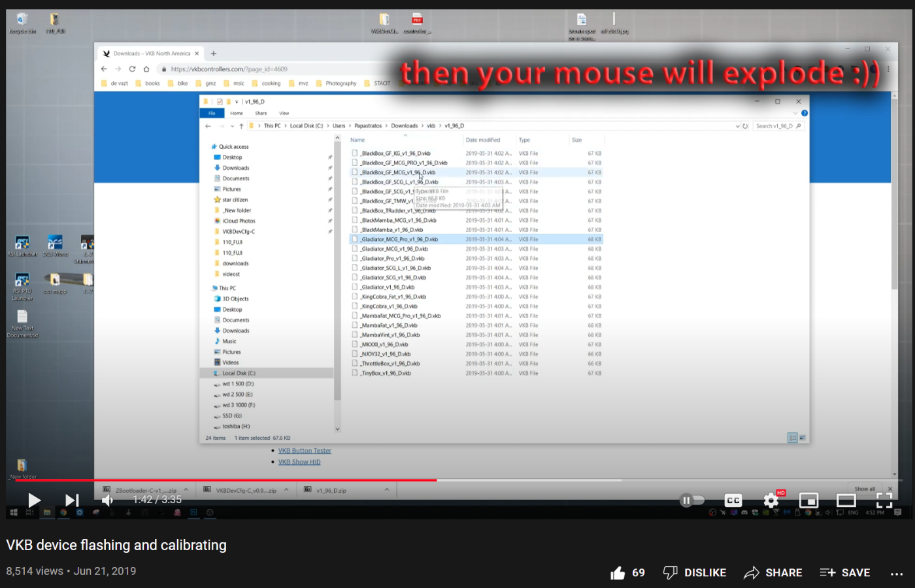Mute the video volume

tap(108, 500)
